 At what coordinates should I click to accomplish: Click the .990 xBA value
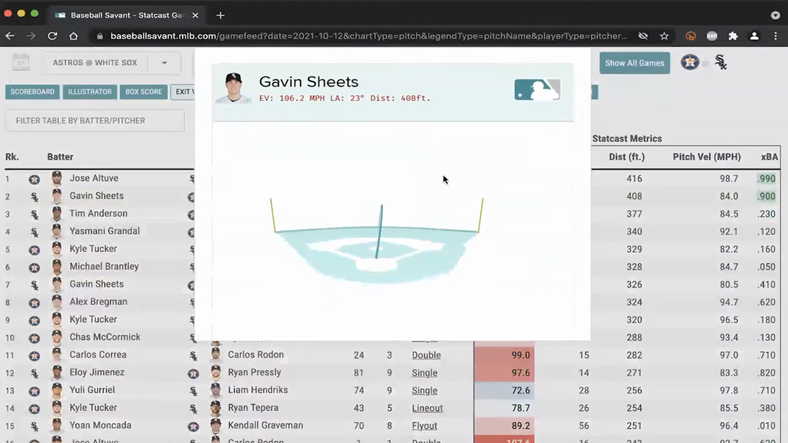(767, 179)
